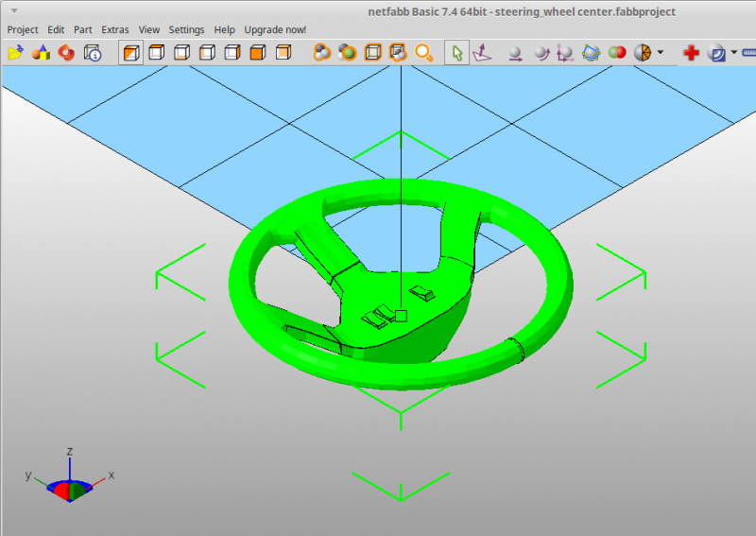
Task: Select the solid orange front view cube
Action: click(x=258, y=52)
